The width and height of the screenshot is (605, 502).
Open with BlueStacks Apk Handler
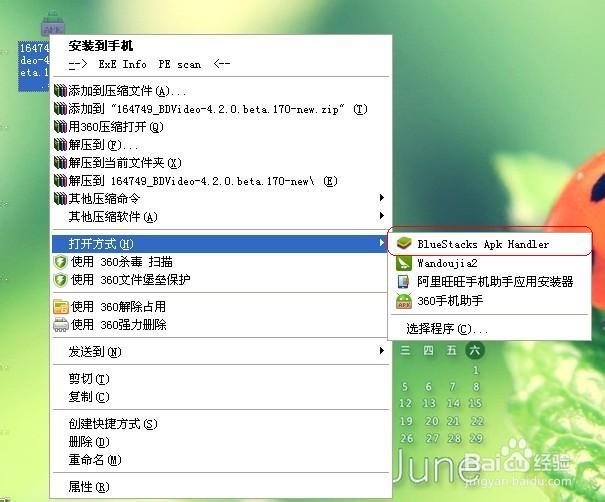click(x=489, y=244)
